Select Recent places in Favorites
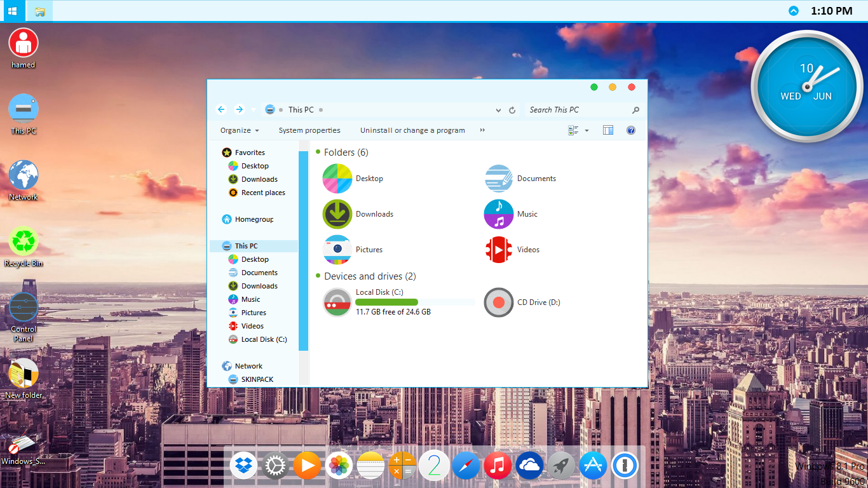This screenshot has height=488, width=868. (x=263, y=193)
